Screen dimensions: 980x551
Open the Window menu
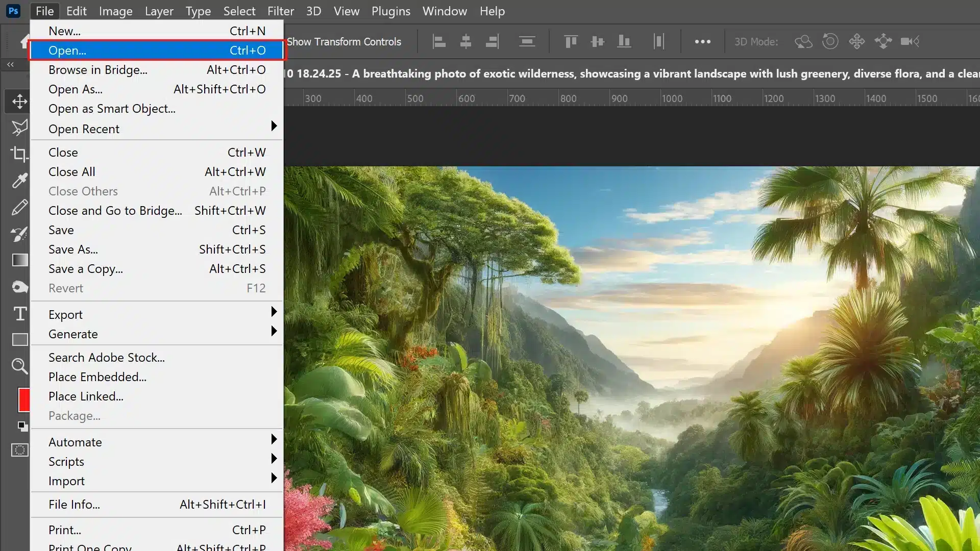coord(445,11)
